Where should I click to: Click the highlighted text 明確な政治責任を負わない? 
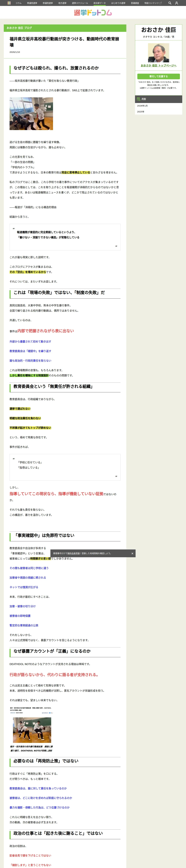[x=25, y=418]
